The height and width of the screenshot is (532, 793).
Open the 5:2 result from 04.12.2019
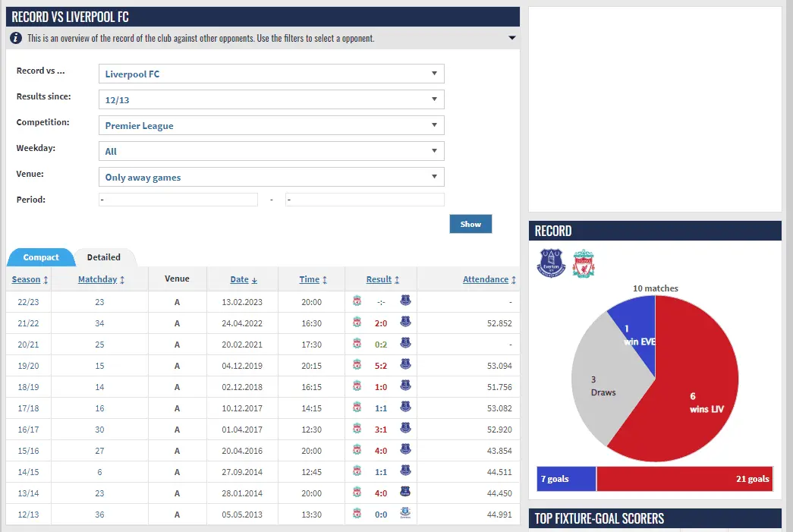[380, 365]
